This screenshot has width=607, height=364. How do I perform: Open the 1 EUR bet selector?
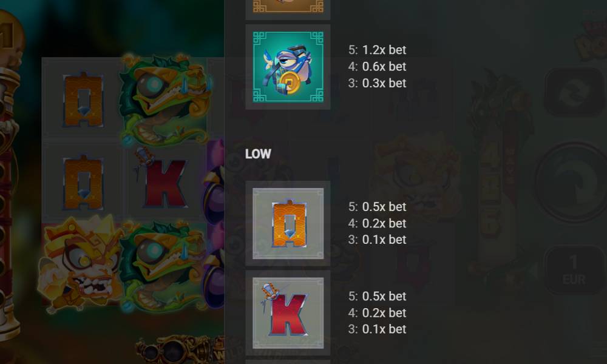574,269
